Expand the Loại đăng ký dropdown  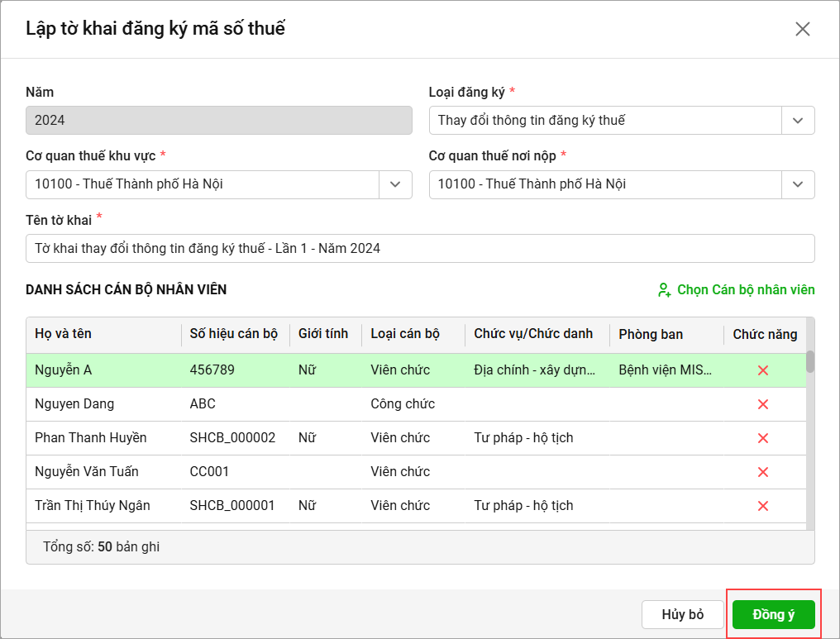click(798, 121)
